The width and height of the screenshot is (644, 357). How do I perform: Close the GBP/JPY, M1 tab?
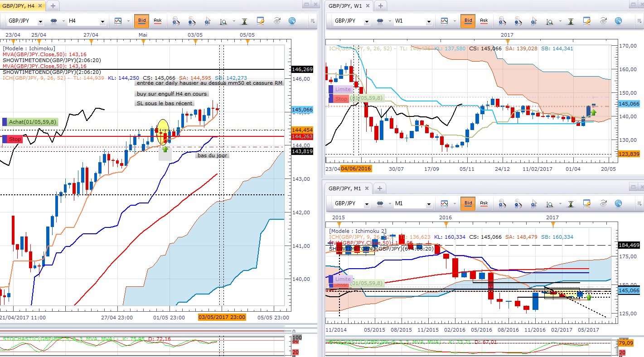coord(368,188)
